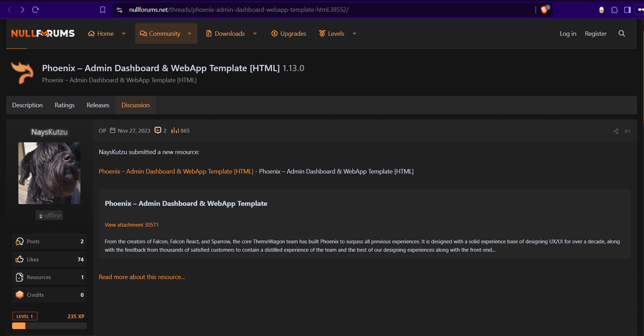Open the search on NullForums

(621, 33)
